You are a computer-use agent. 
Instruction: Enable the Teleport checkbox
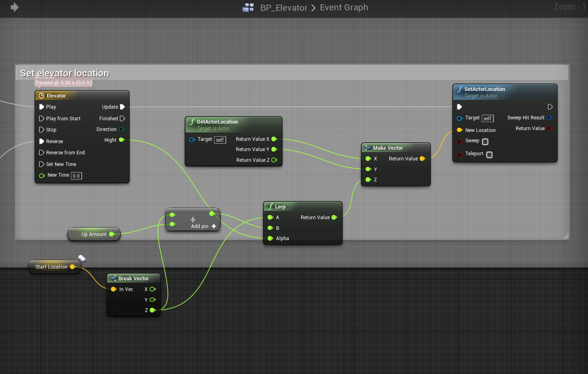click(x=489, y=155)
